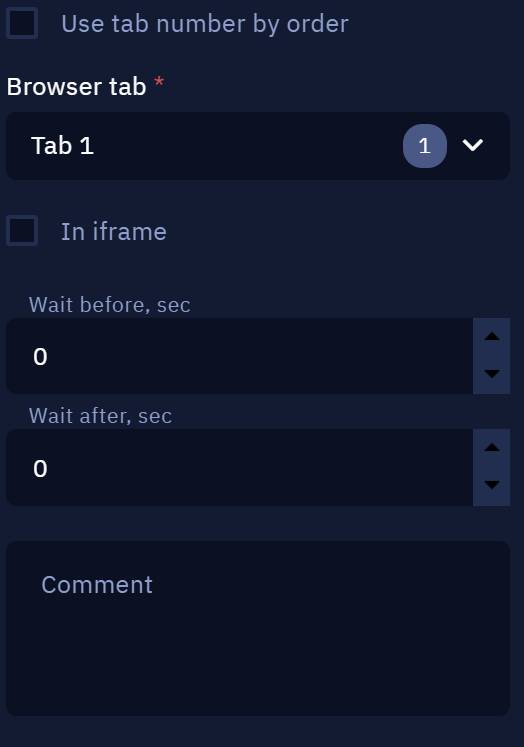The height and width of the screenshot is (747, 524).
Task: Focus the Wait after, sec input field
Action: click(x=240, y=467)
